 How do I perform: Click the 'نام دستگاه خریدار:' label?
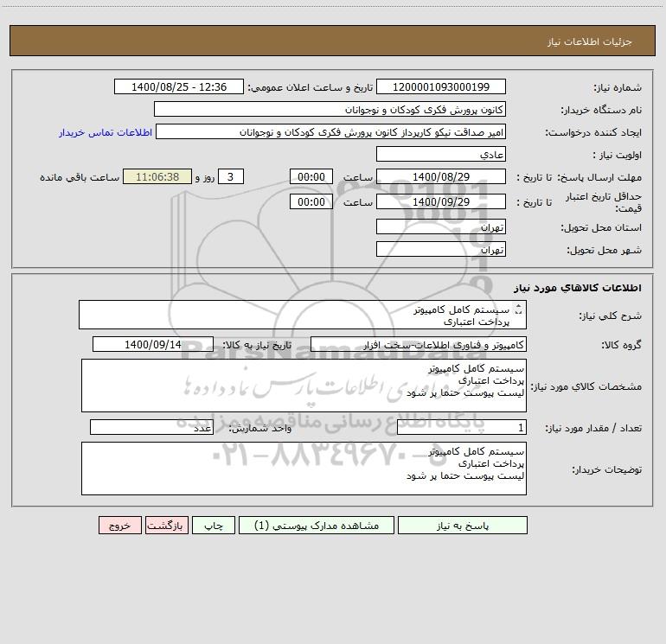tap(601, 110)
